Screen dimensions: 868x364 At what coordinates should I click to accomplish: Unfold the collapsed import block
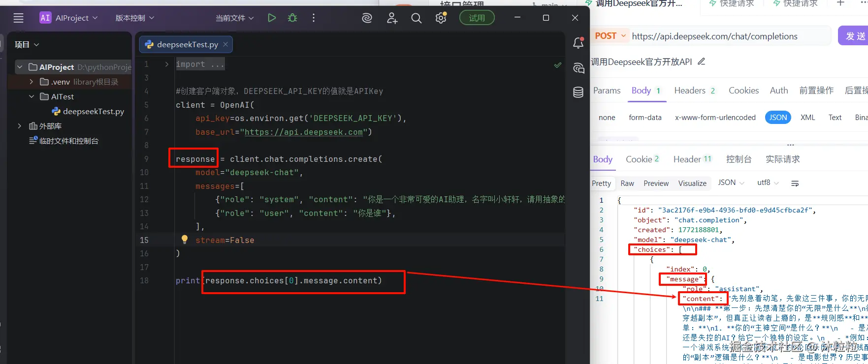[167, 64]
